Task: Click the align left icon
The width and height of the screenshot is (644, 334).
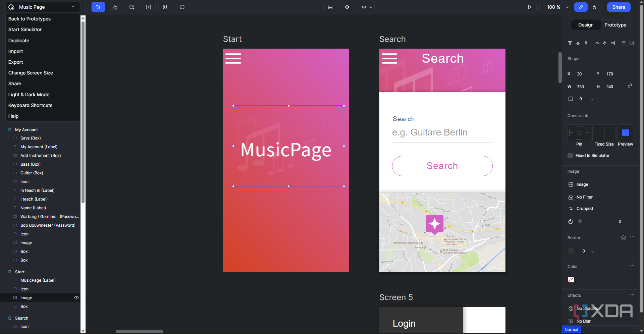Action: (596, 43)
